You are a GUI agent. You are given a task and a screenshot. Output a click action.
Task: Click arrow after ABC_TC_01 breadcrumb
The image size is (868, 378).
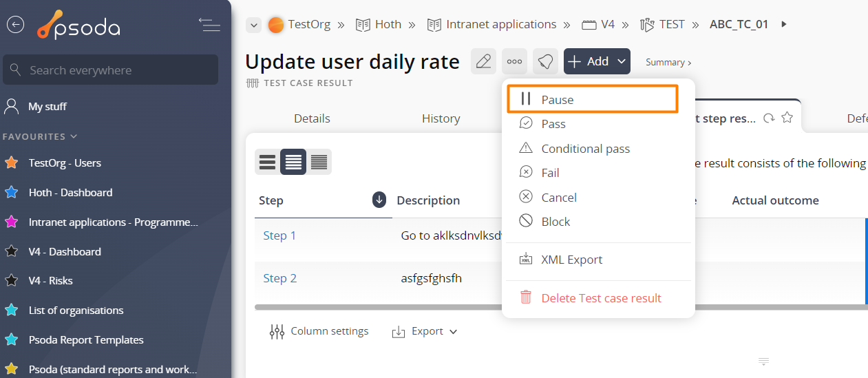[783, 25]
